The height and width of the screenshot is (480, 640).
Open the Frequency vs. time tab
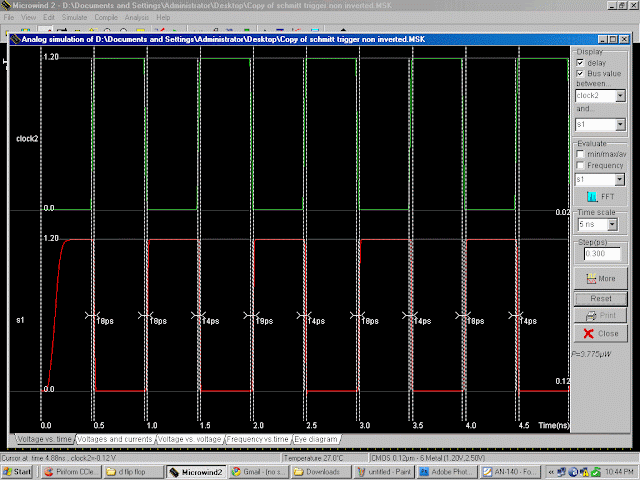point(258,439)
